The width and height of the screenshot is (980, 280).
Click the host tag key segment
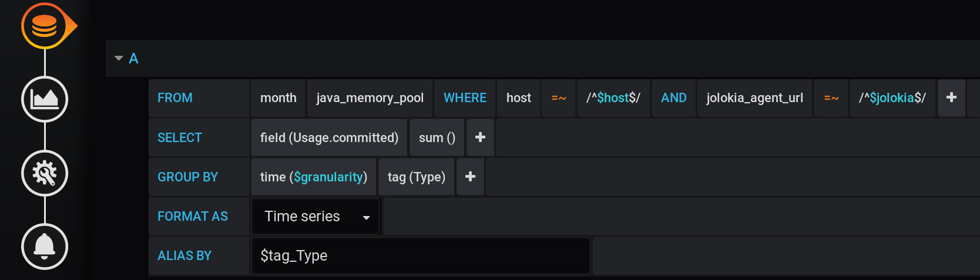pyautogui.click(x=519, y=98)
